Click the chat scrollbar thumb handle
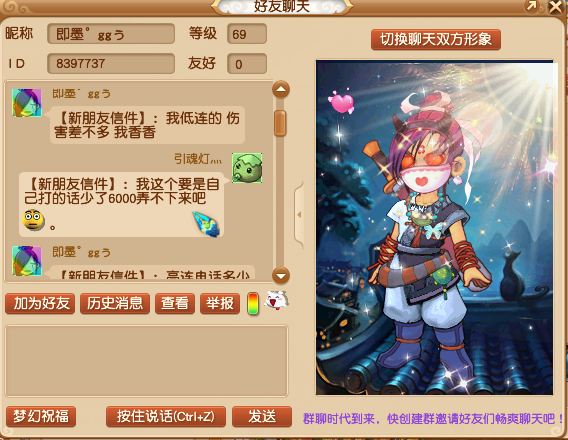The width and height of the screenshot is (568, 440). [280, 123]
